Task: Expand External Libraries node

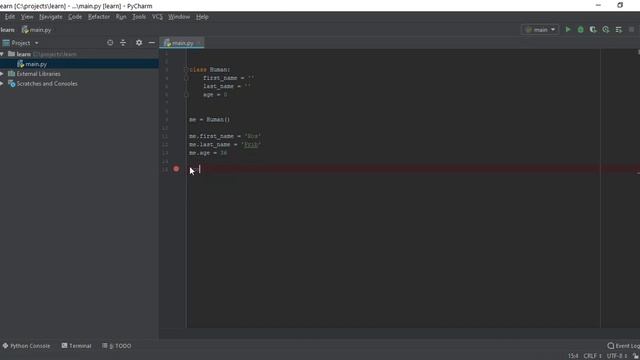Action: 2,74
